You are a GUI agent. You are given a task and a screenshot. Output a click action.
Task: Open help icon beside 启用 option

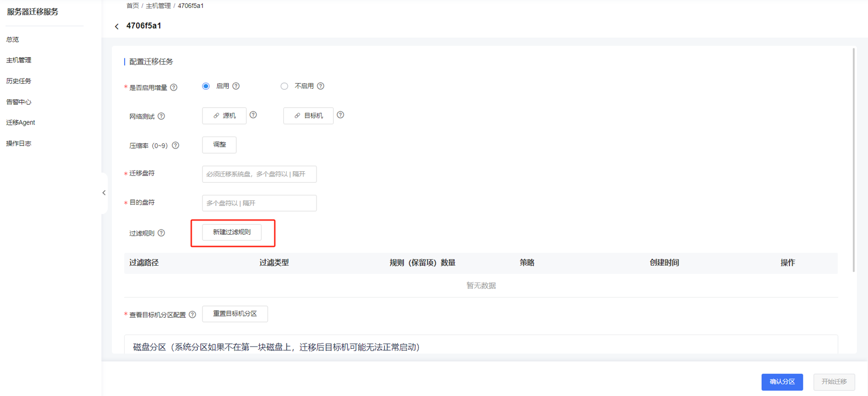[236, 86]
